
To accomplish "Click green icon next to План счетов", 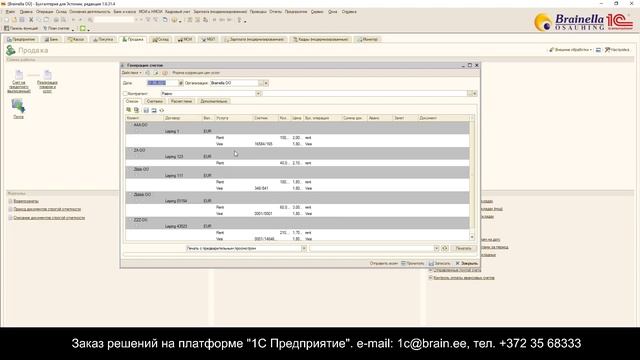I will [x=83, y=29].
